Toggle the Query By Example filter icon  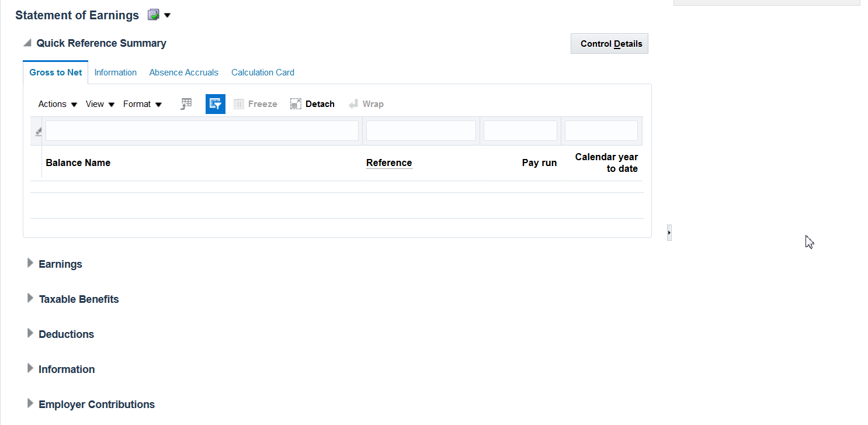[216, 104]
